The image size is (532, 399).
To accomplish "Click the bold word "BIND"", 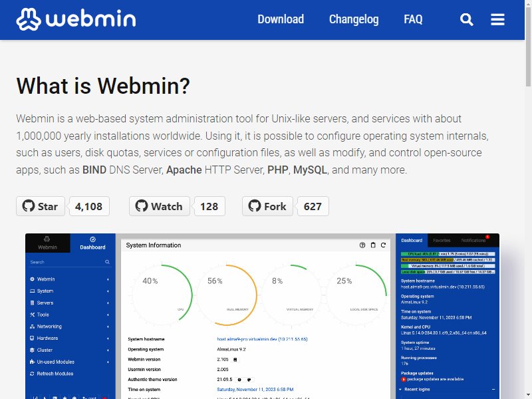I will [x=94, y=170].
